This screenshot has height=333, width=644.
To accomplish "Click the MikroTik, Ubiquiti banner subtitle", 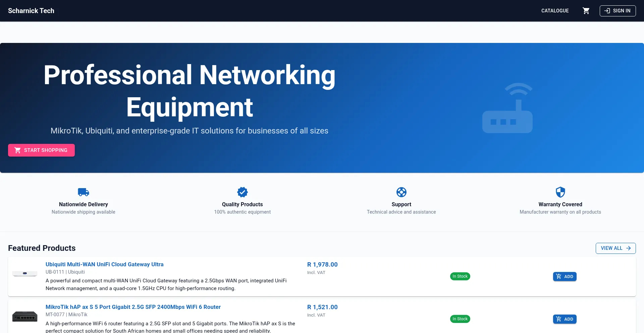I will click(x=190, y=131).
